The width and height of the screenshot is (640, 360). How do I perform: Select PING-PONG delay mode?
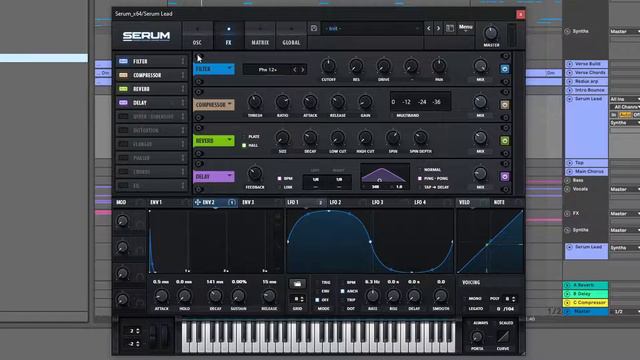tap(420, 178)
